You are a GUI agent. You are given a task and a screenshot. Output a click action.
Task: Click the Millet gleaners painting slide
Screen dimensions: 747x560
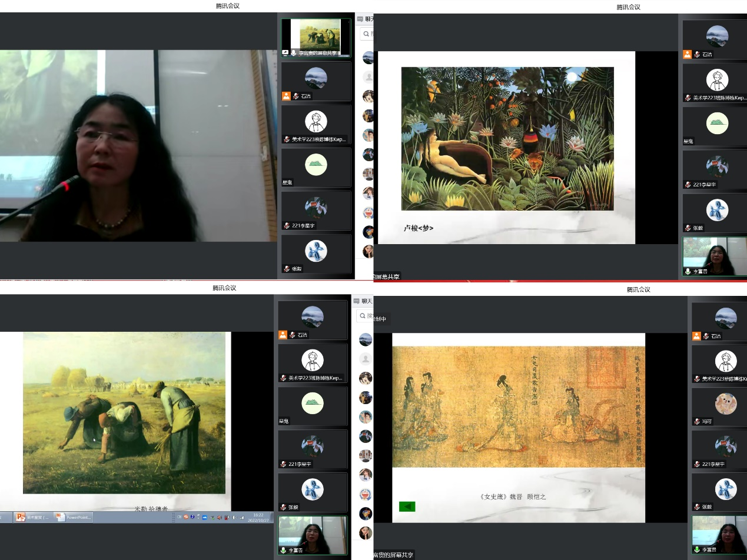(124, 413)
